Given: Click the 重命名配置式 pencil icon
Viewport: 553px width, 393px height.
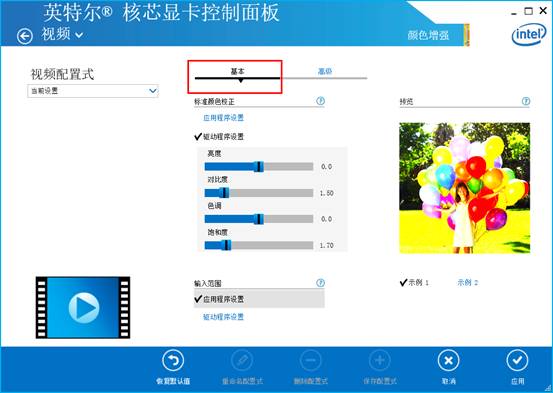Looking at the screenshot, I should (242, 361).
